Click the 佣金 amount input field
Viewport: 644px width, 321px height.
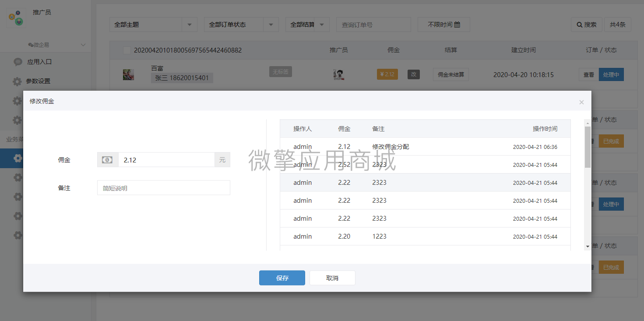tap(166, 160)
